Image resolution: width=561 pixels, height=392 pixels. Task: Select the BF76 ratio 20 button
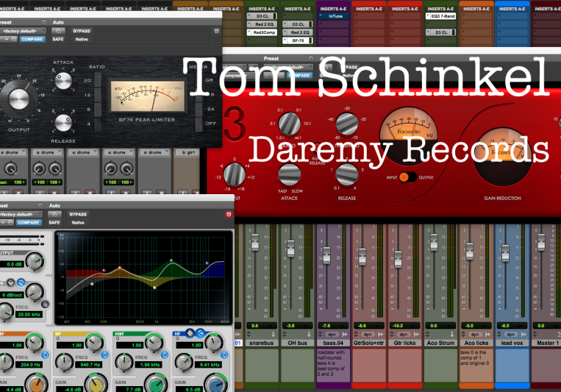(x=97, y=80)
